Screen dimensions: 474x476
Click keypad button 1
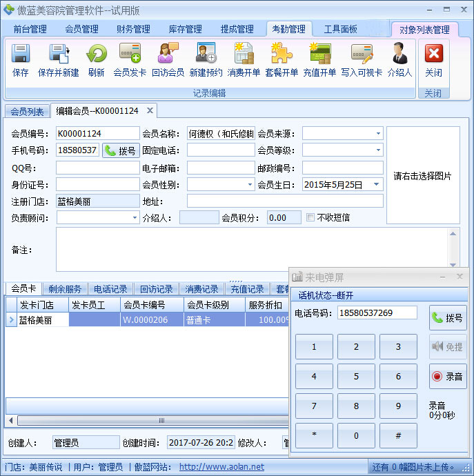pyautogui.click(x=314, y=347)
